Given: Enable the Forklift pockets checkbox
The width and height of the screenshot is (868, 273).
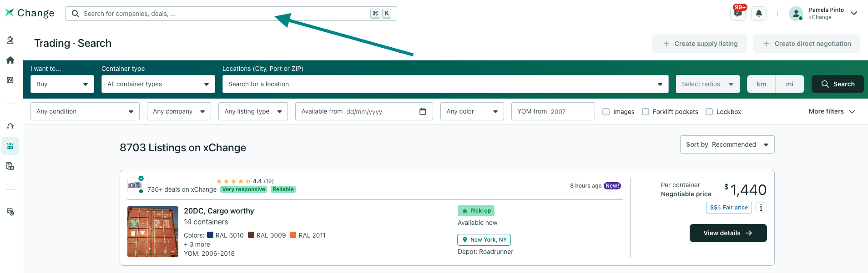Looking at the screenshot, I should tap(646, 112).
